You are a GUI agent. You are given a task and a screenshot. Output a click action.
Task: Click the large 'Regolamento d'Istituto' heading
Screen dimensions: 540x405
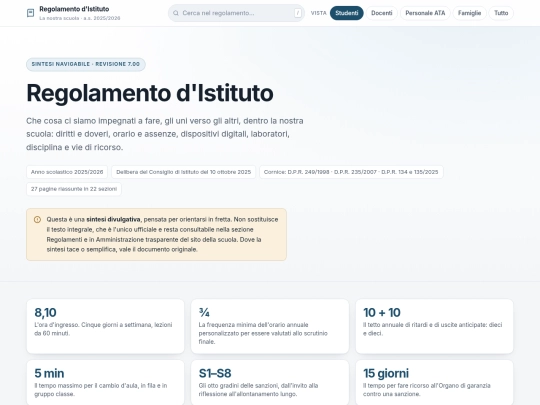tap(150, 93)
